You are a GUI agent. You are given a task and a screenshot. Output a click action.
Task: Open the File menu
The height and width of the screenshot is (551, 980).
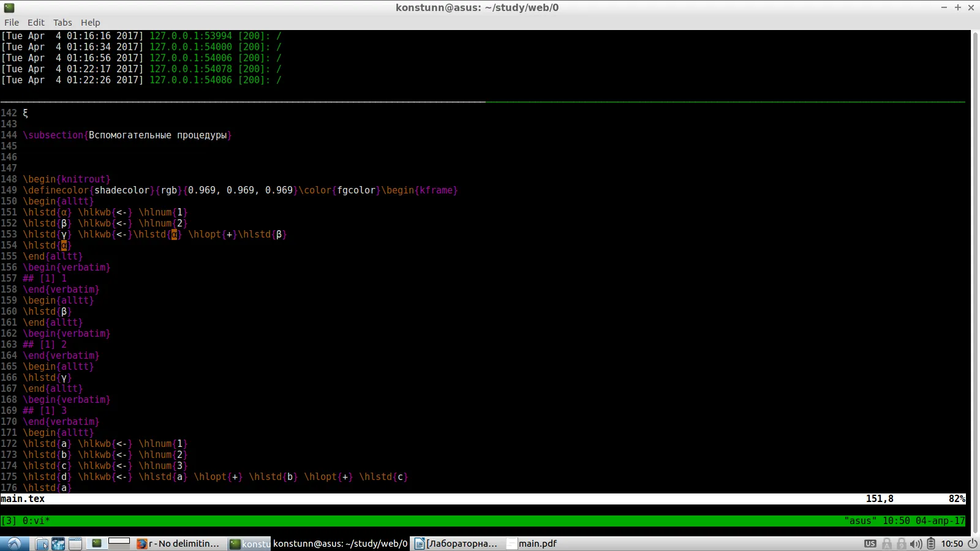click(x=12, y=23)
